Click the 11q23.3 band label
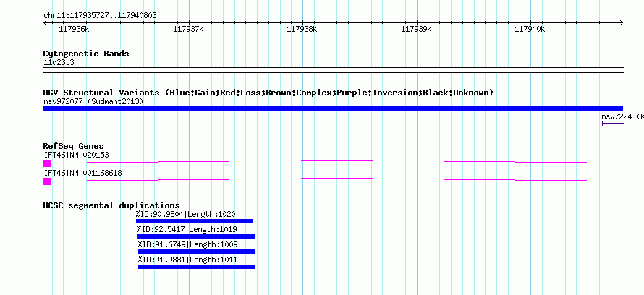The width and height of the screenshot is (644, 295). [59, 62]
